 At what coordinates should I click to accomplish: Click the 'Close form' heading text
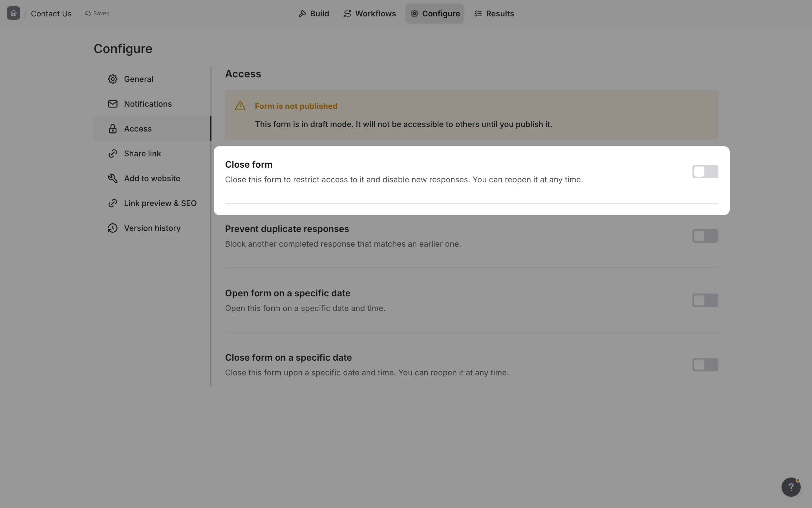pos(249,164)
